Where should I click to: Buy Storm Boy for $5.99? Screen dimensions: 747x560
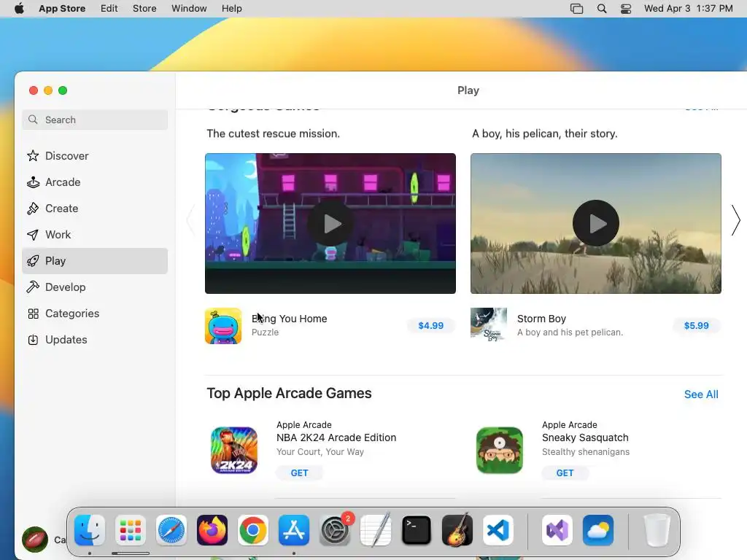[x=697, y=326]
